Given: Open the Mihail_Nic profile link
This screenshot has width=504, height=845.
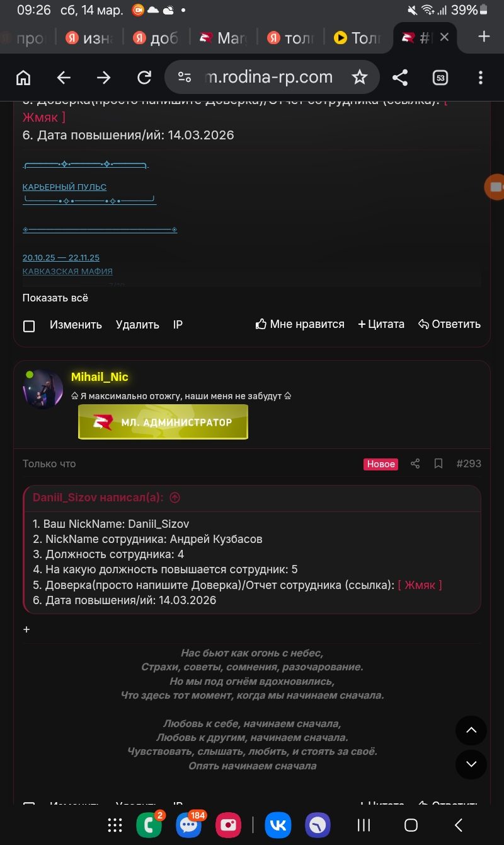Looking at the screenshot, I should coord(100,377).
